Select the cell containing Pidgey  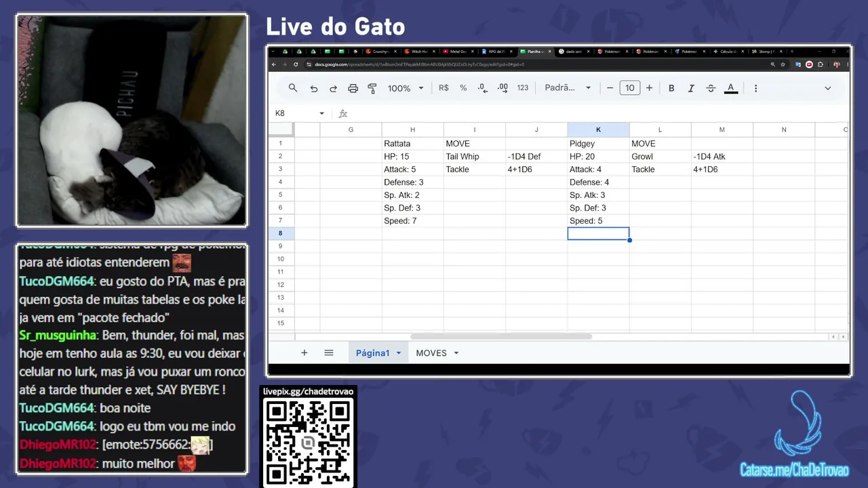598,144
